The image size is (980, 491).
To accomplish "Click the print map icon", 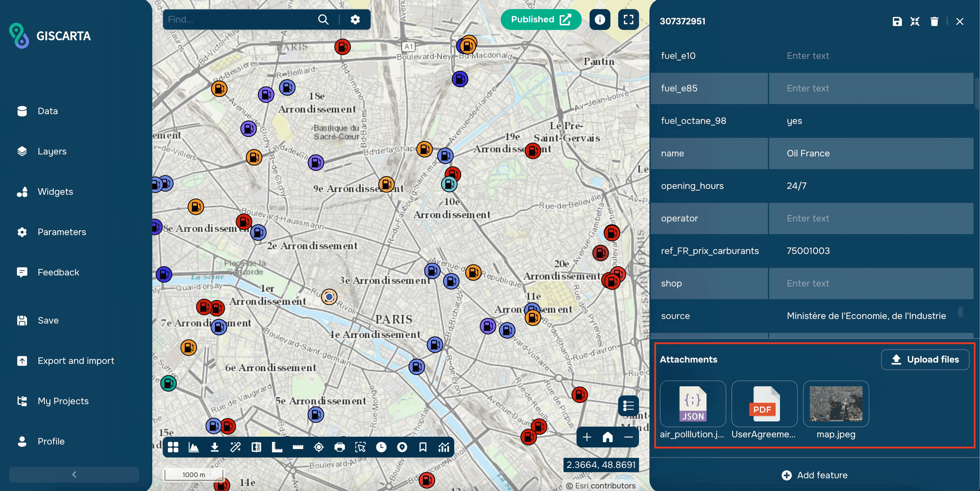I will (339, 447).
